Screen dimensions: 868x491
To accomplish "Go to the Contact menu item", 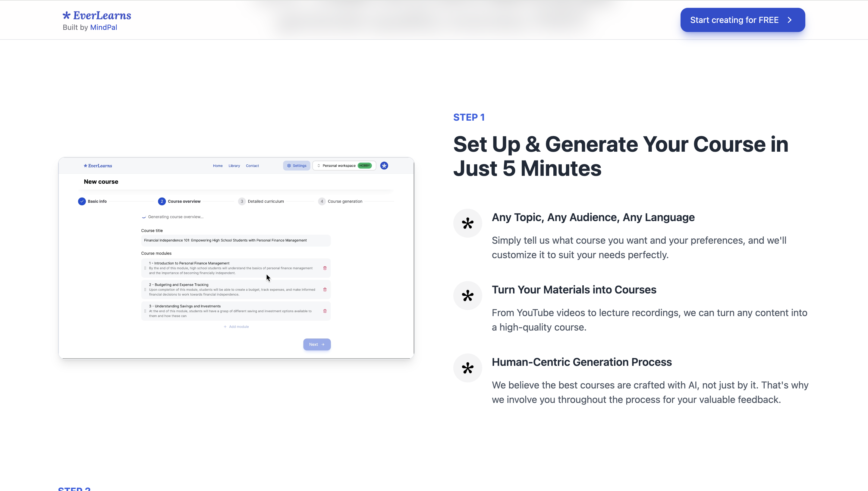I will tap(252, 166).
